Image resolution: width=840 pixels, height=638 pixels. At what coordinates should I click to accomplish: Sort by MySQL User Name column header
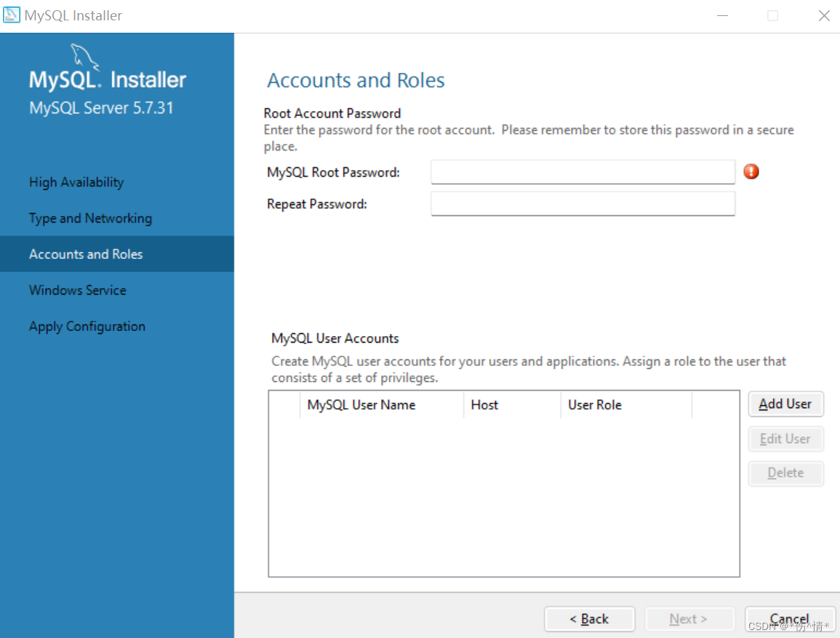point(381,405)
